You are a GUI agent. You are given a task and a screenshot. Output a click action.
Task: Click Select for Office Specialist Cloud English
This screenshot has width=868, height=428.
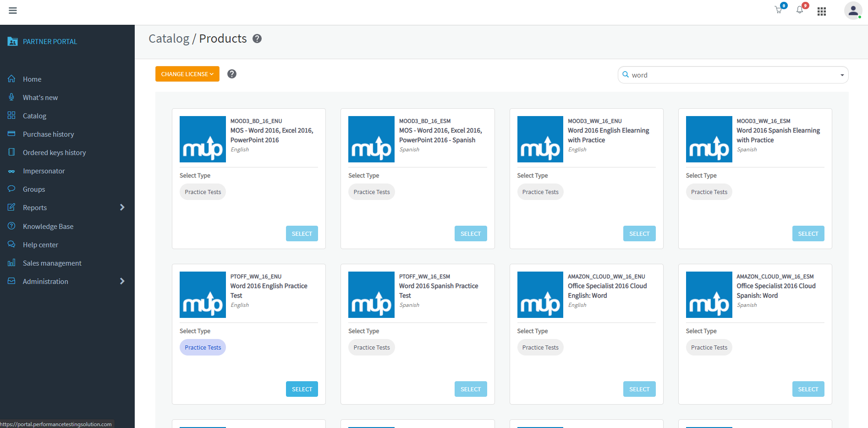coord(639,389)
